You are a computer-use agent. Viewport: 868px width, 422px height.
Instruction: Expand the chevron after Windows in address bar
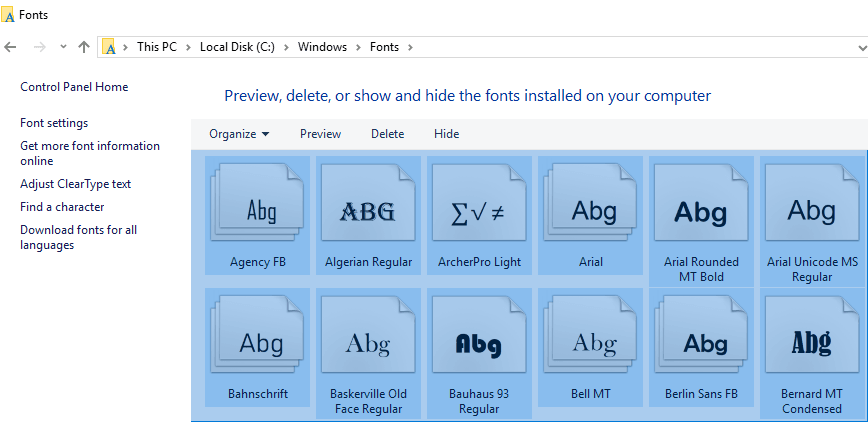pyautogui.click(x=358, y=47)
